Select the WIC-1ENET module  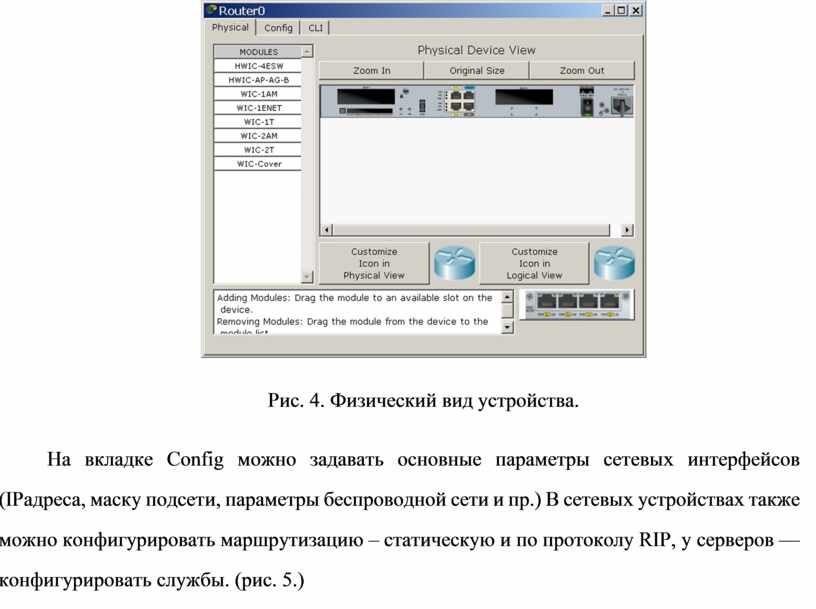[258, 107]
